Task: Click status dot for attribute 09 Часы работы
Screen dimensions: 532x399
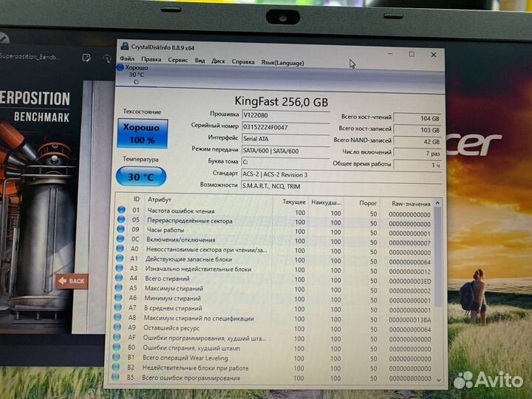Action: [x=120, y=228]
